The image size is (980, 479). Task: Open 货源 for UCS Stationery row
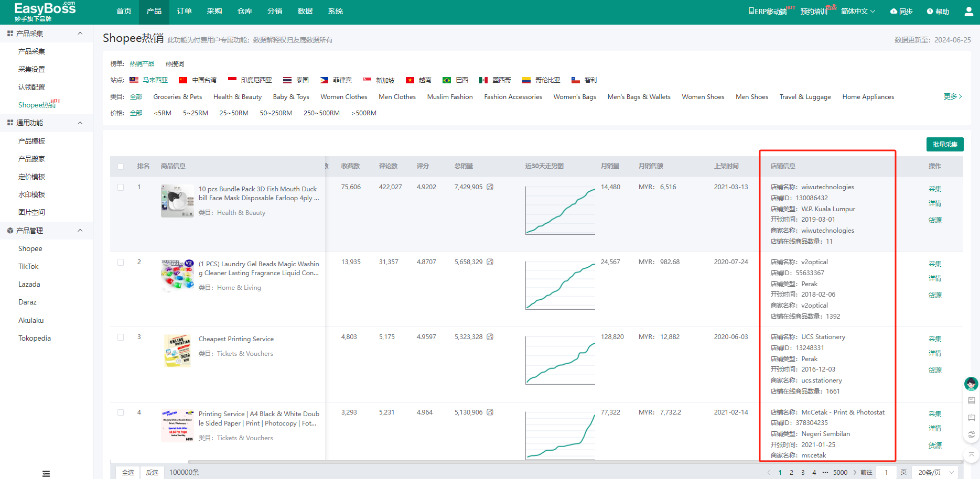[935, 370]
